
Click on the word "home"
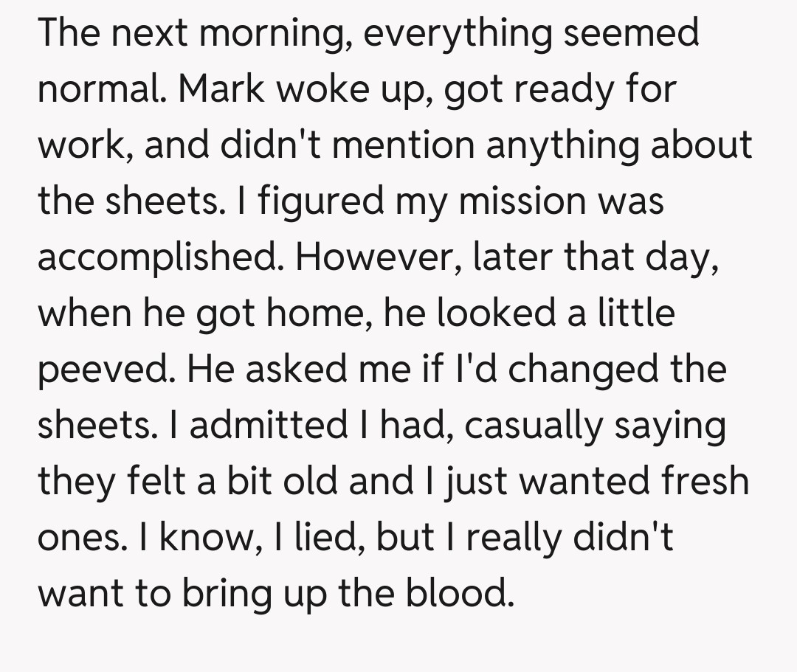[325, 314]
